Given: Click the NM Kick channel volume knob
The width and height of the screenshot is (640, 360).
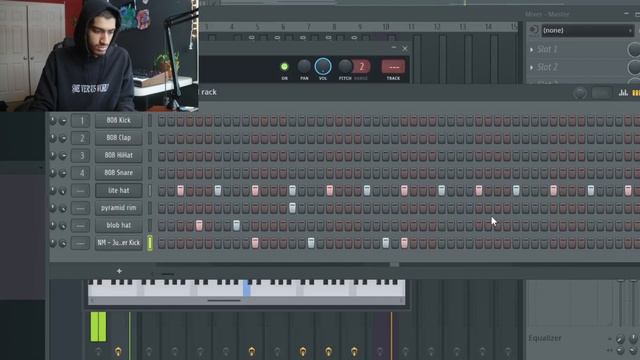Looking at the screenshot, I should tap(63, 243).
